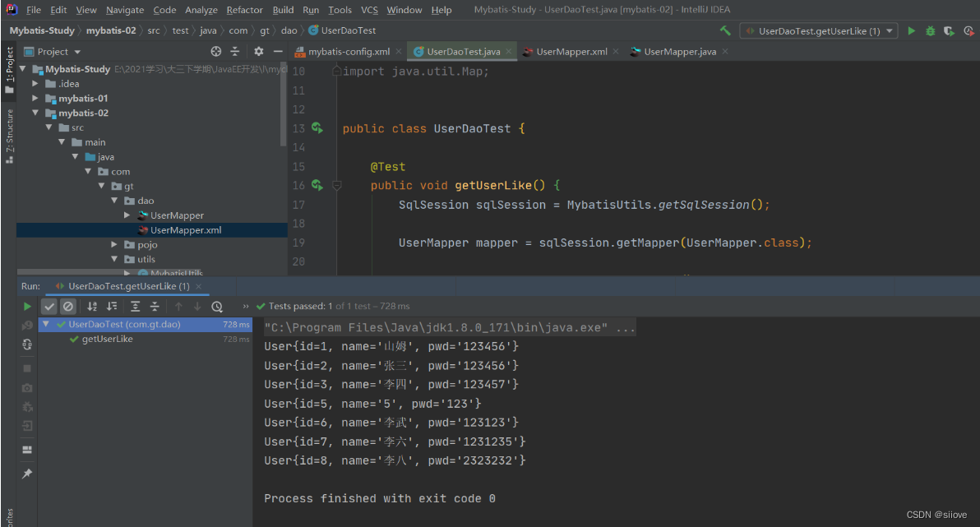Expand the pojo package node
The height and width of the screenshot is (527, 980).
click(114, 244)
